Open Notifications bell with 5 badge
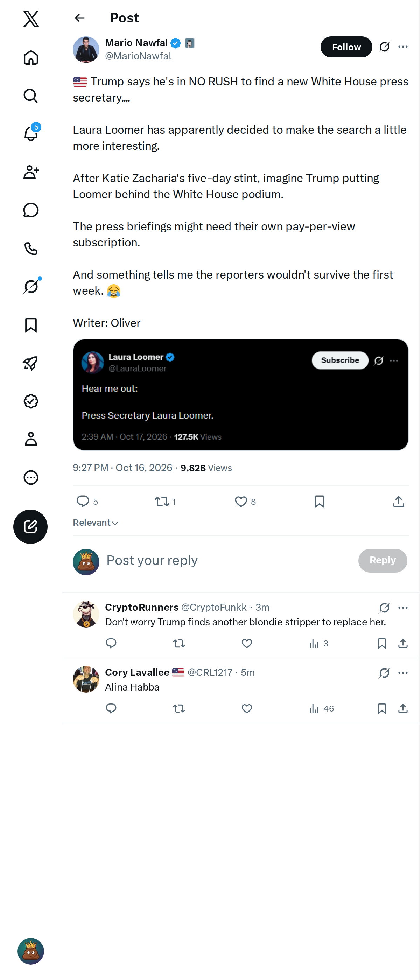The image size is (420, 980). pyautogui.click(x=31, y=133)
